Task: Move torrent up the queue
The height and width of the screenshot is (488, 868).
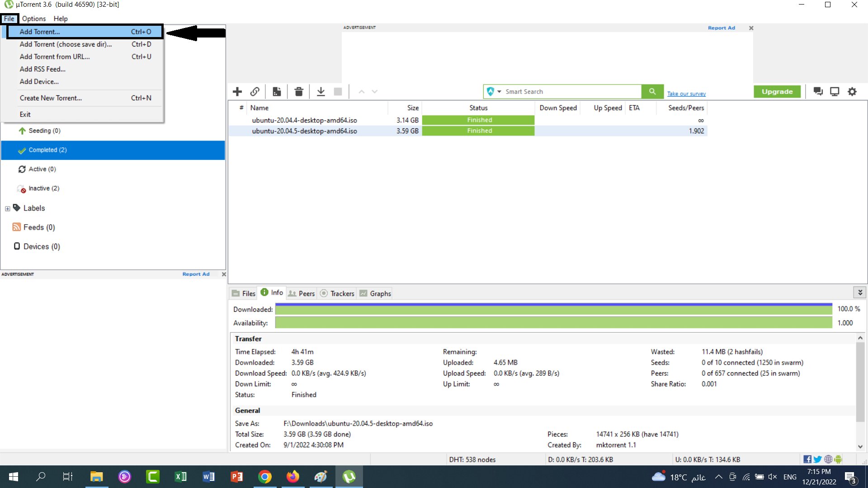Action: [x=362, y=92]
